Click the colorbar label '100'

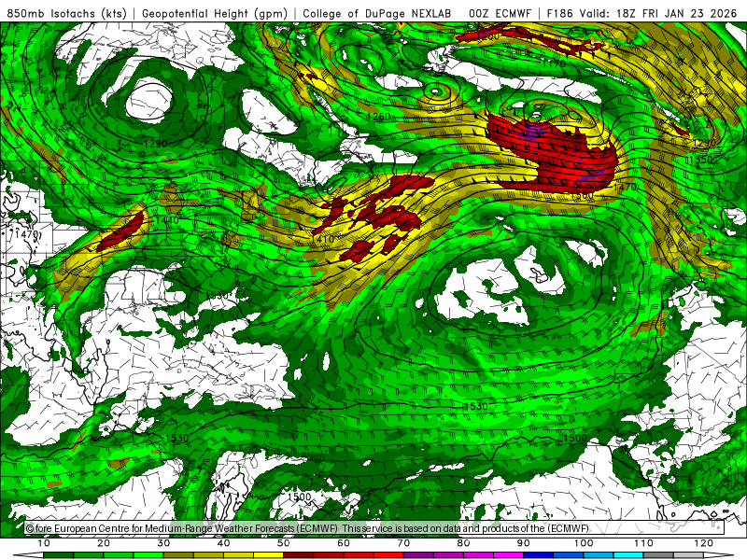coord(584,543)
